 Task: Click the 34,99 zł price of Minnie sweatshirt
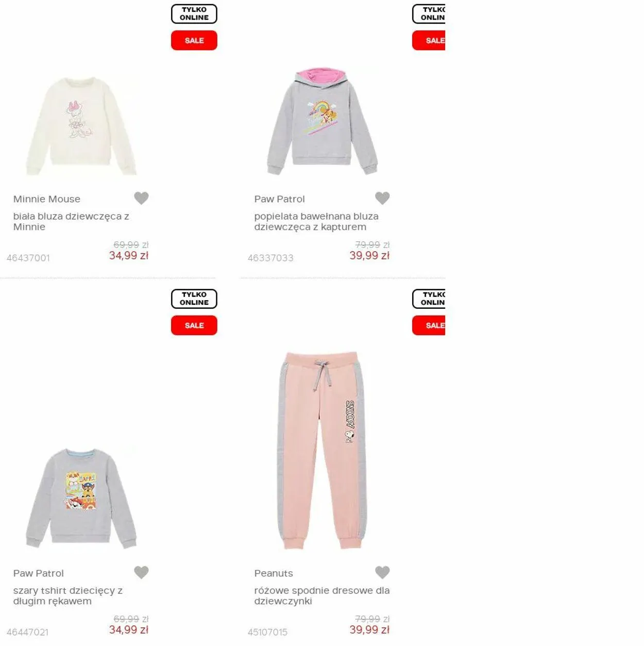point(129,256)
